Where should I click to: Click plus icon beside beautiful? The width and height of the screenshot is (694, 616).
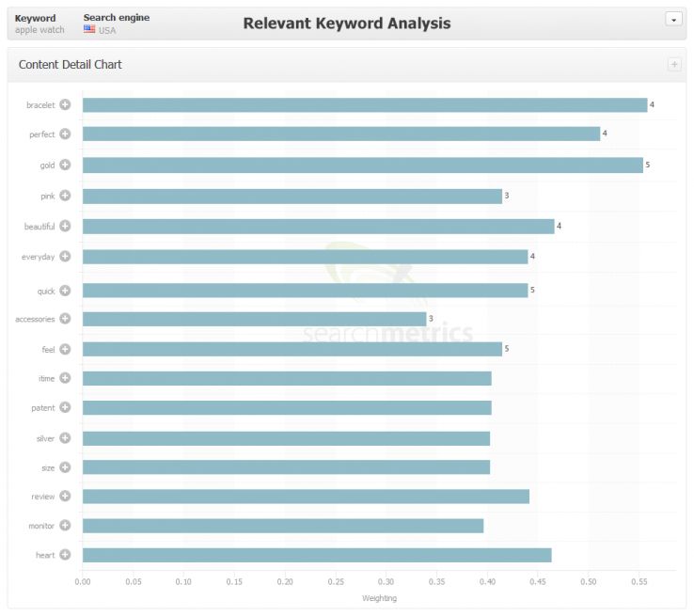(65, 226)
